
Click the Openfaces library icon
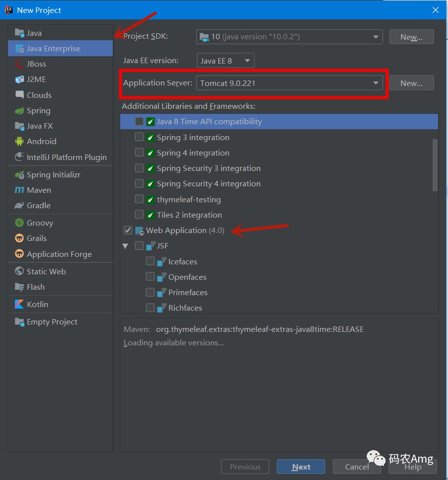pos(161,277)
